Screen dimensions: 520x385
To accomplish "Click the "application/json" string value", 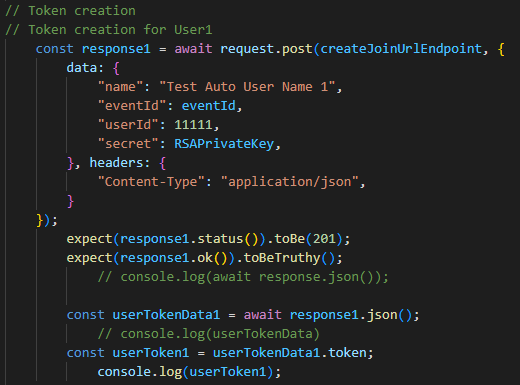I will click(x=289, y=182).
